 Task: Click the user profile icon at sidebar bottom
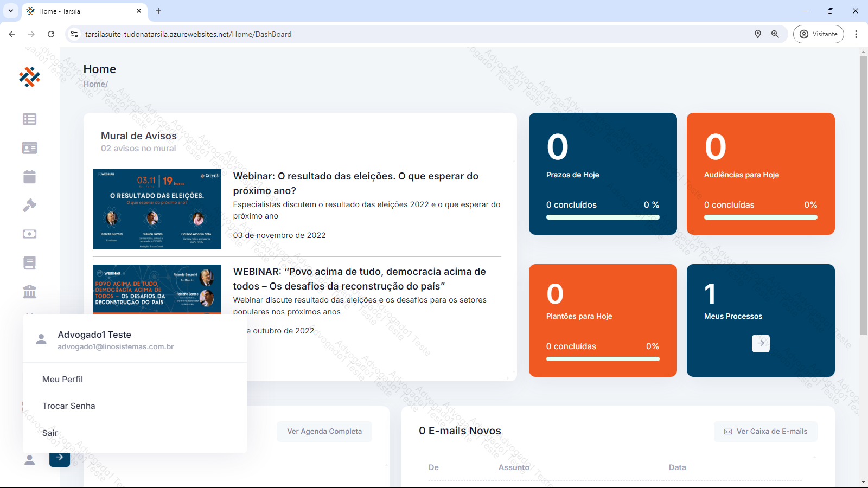(x=30, y=460)
